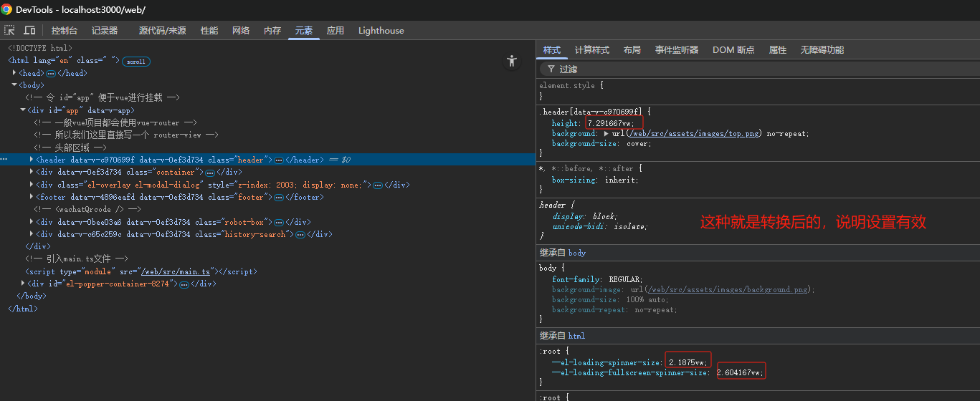Image resolution: width=980 pixels, height=401 pixels.
Task: Switch to the 记录器 tab
Action: (x=105, y=31)
